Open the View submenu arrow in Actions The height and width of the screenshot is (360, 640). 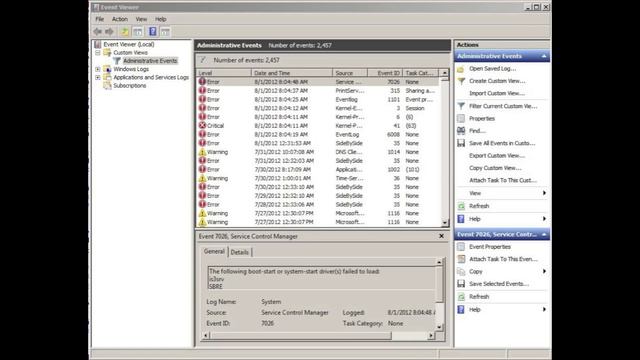pos(544,193)
